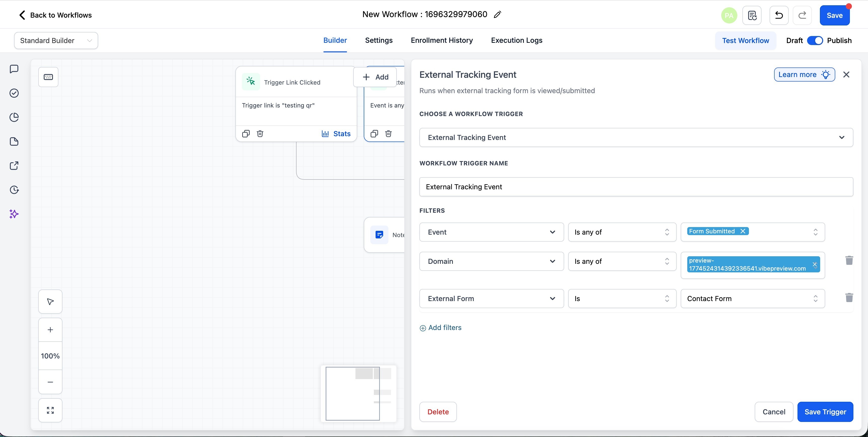
Task: Toggle the Draft/Publish switch
Action: tap(815, 41)
